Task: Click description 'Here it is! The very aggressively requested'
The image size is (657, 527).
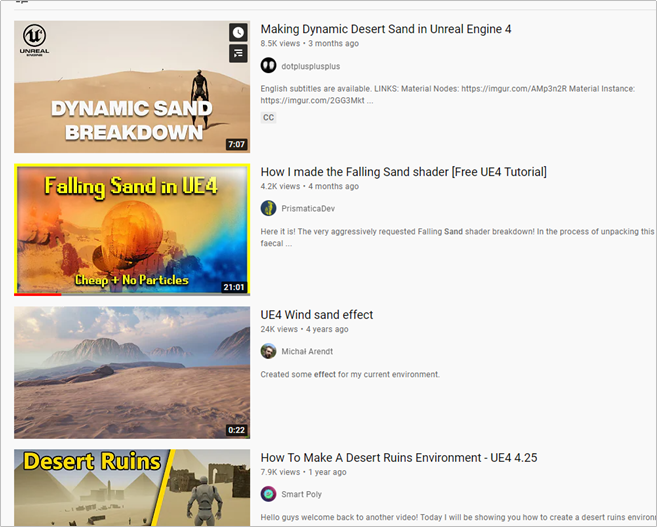Action: 457,237
